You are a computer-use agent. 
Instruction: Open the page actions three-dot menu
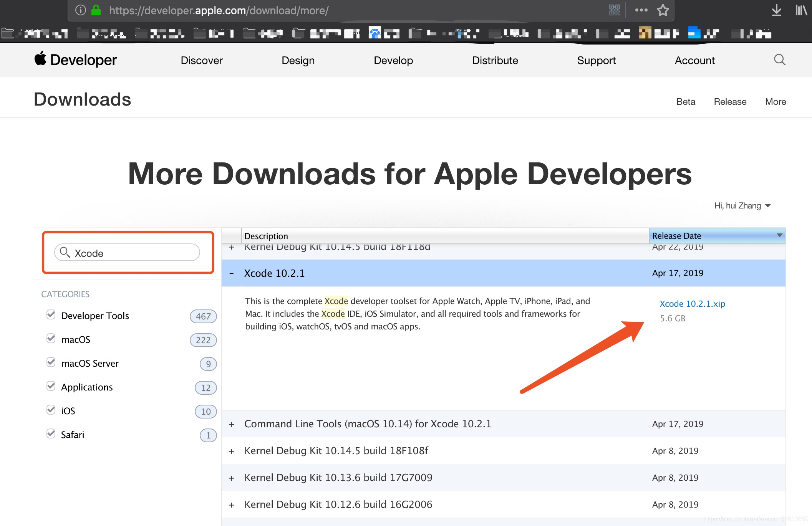(641, 10)
